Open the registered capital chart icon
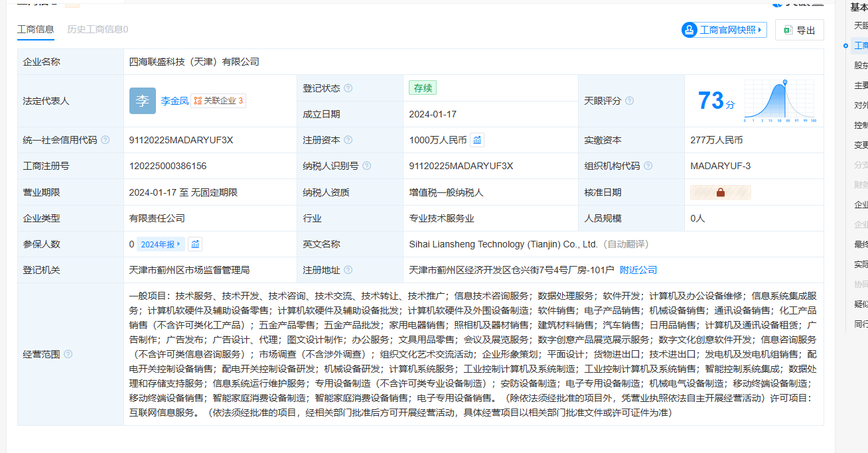The image size is (868, 453). [x=477, y=140]
